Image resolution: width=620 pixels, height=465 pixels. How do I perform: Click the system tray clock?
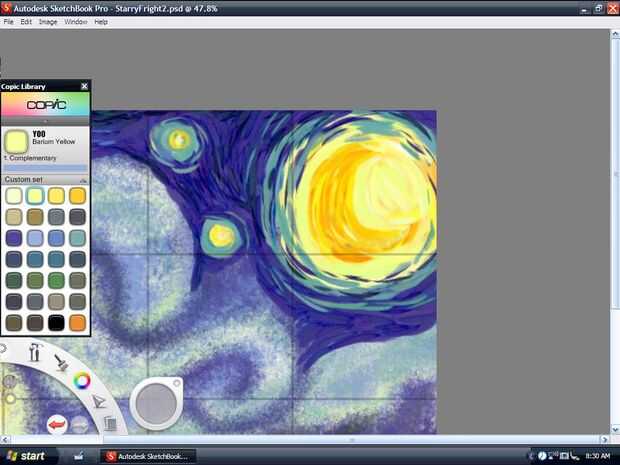597,456
